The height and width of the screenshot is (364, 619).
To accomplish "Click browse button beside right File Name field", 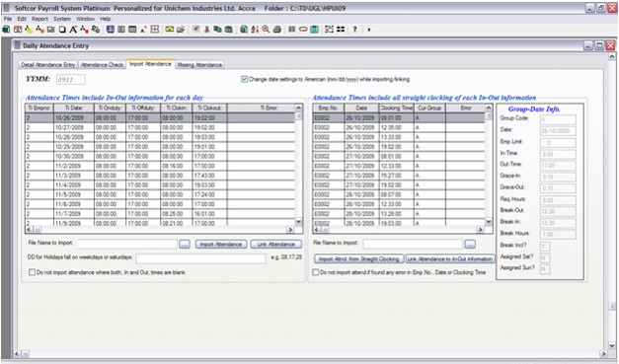I will (470, 244).
